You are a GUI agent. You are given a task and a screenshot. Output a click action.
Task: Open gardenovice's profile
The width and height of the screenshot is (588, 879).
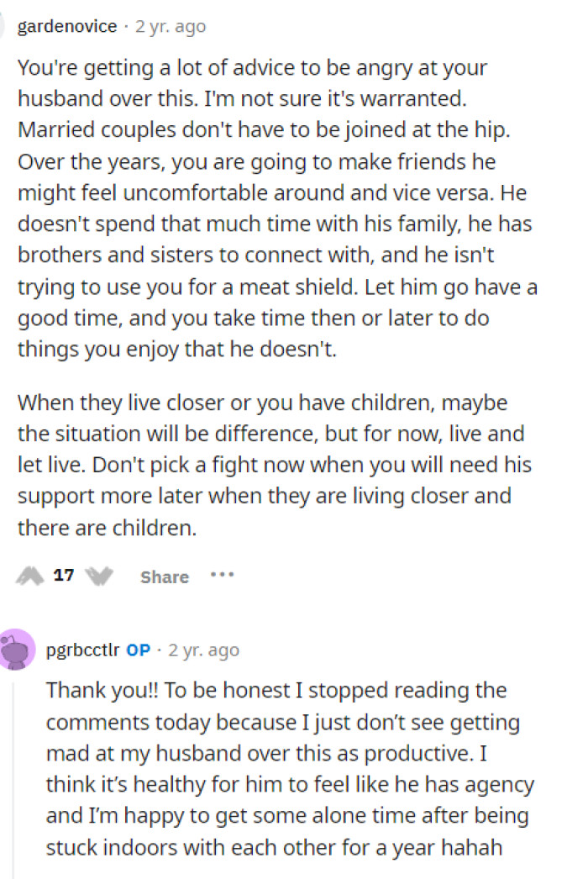click(66, 25)
